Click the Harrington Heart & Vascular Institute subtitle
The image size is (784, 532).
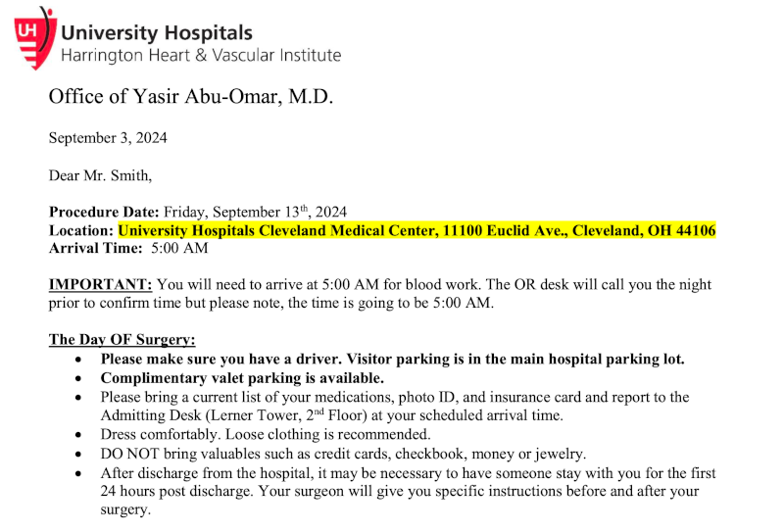(201, 56)
